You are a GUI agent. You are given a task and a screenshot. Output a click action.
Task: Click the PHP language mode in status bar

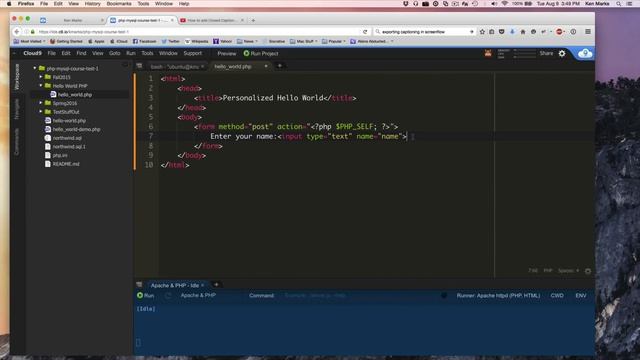(x=548, y=271)
